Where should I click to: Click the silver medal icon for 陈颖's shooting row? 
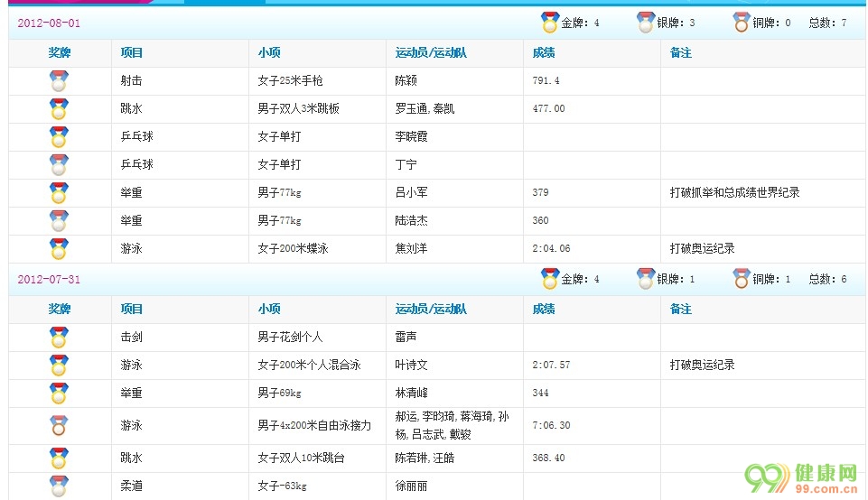(59, 81)
